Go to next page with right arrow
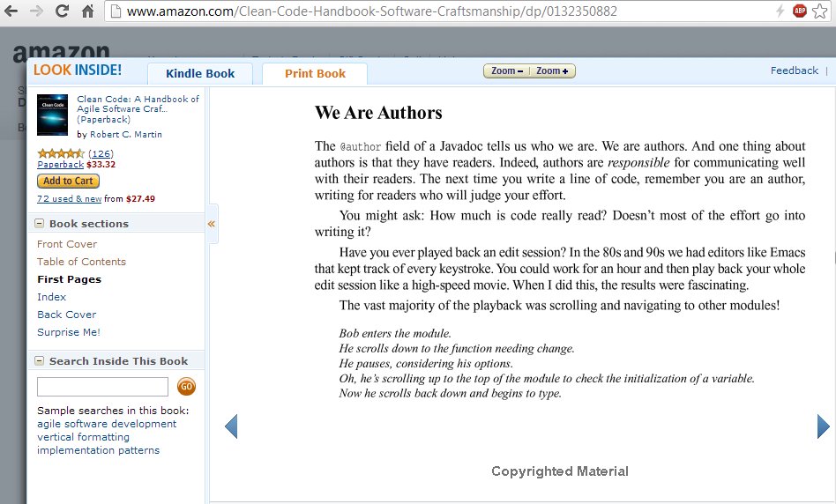Viewport: 836px width, 504px height. click(x=823, y=426)
